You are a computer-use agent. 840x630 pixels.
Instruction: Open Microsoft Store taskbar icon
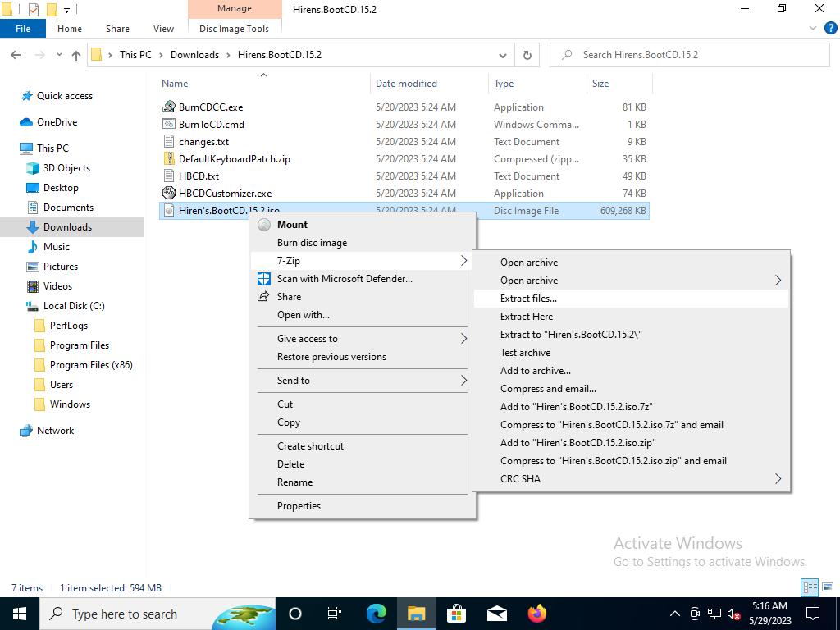coord(456,614)
